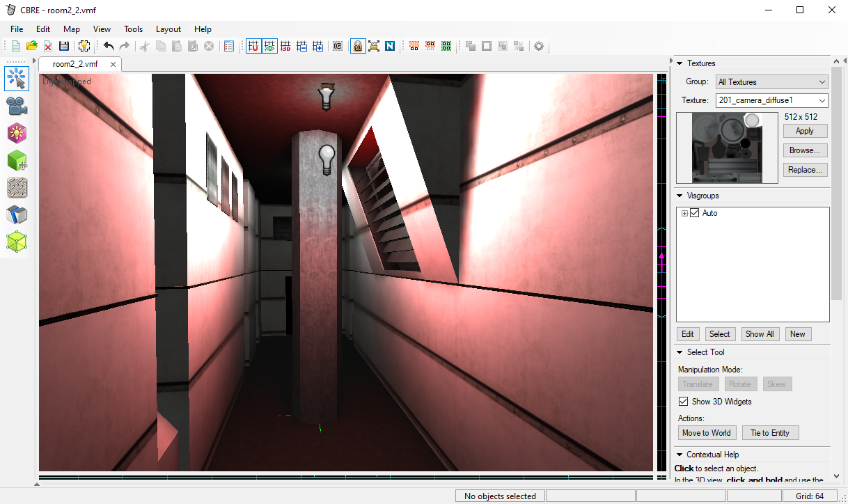Viewport: 848px width, 504px height.
Task: Open the Texture name combo box
Action: [x=771, y=101]
